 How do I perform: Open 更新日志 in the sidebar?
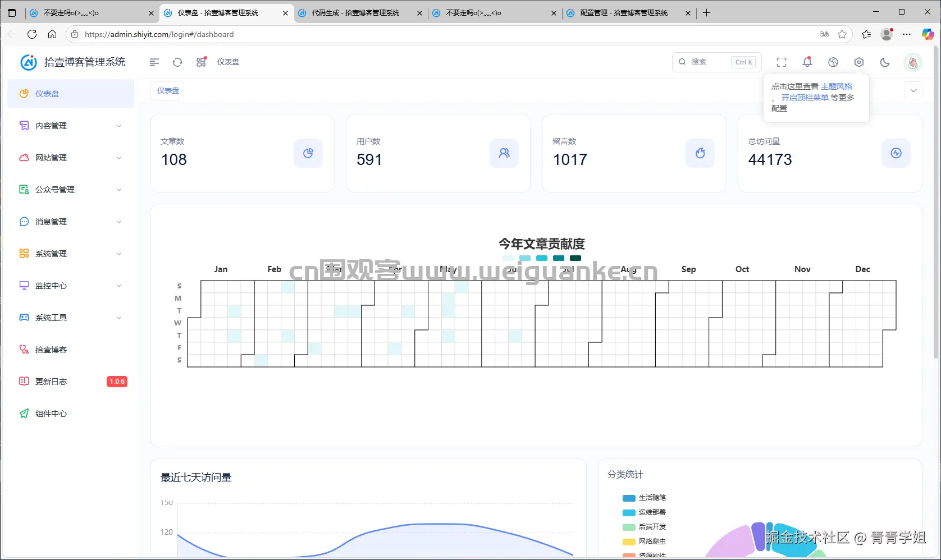(71, 382)
